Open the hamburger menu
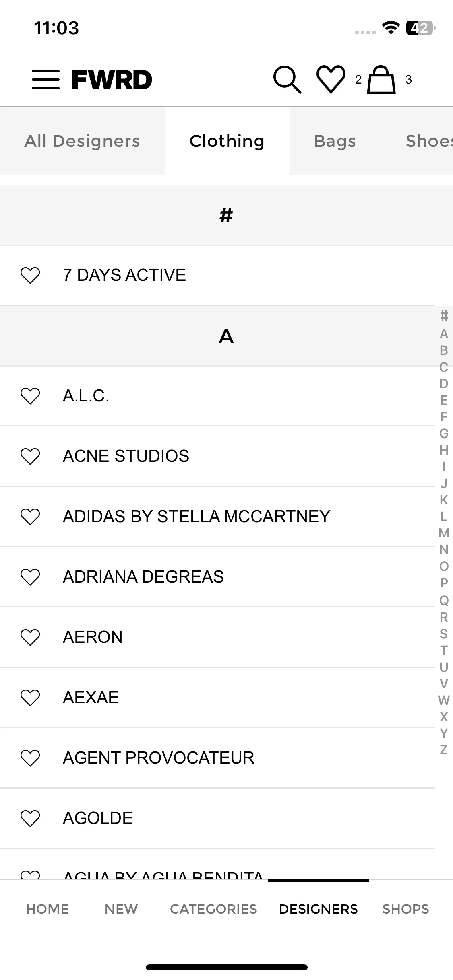Viewport: 453px width, 980px height. click(46, 79)
